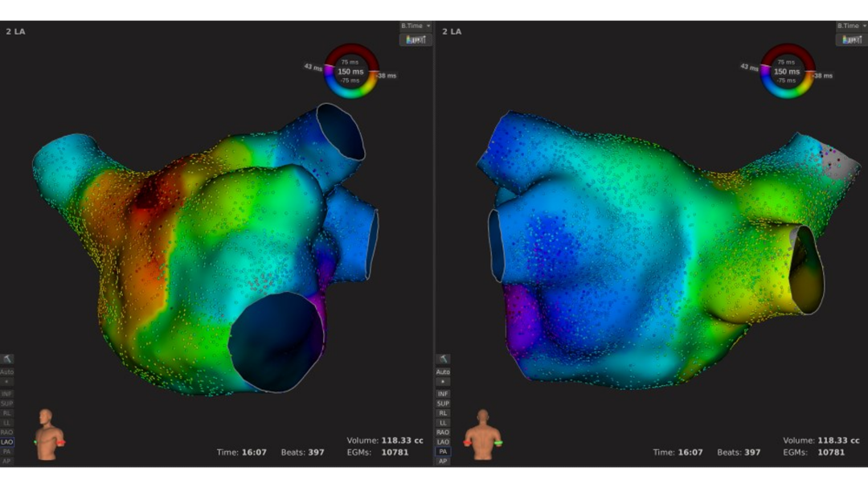Click the asterisk view button in left panel
This screenshot has height=488, width=868.
pos(7,382)
